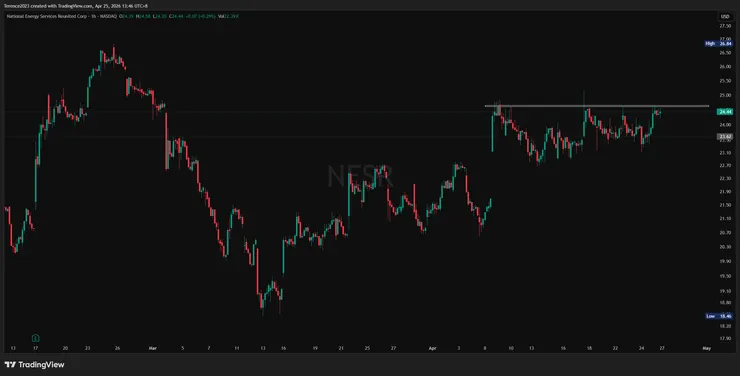Click the TradingView logo at bottom left
This screenshot has height=376, width=740.
pyautogui.click(x=34, y=364)
